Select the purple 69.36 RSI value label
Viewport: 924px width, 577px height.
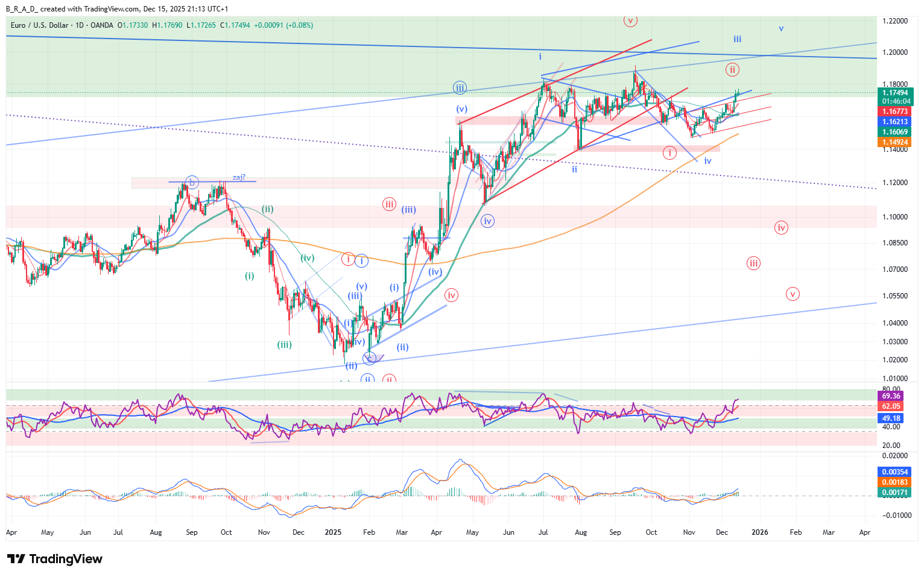coord(891,396)
